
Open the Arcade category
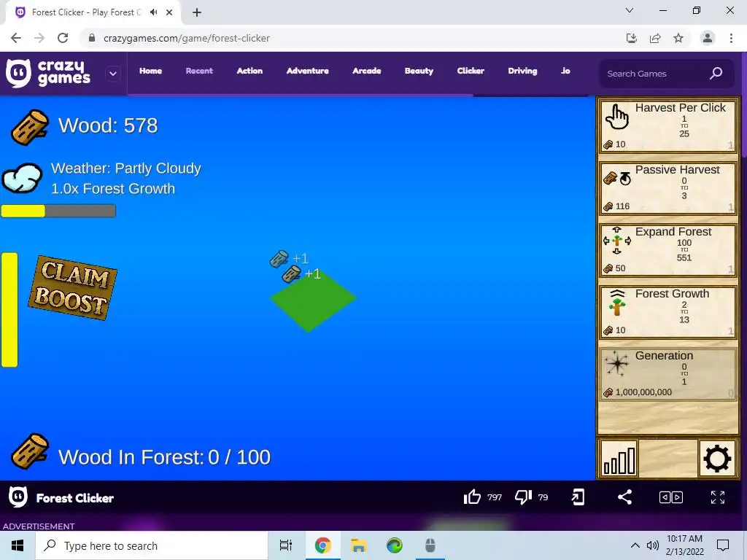[366, 71]
